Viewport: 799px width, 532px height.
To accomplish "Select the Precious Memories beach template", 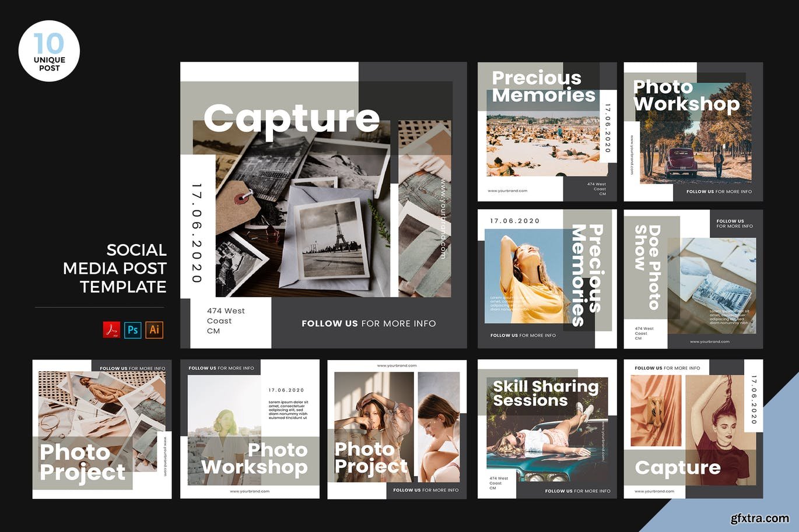I will click(546, 132).
